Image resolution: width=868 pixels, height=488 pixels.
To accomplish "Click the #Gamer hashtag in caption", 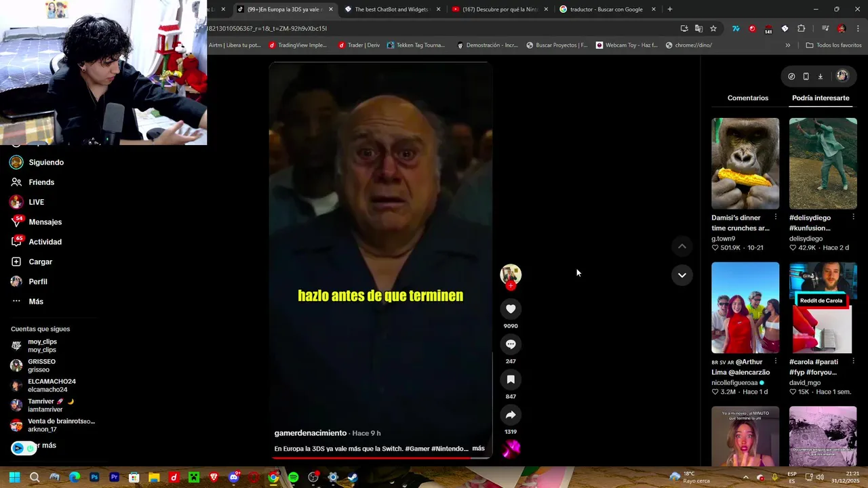I will pyautogui.click(x=416, y=449).
